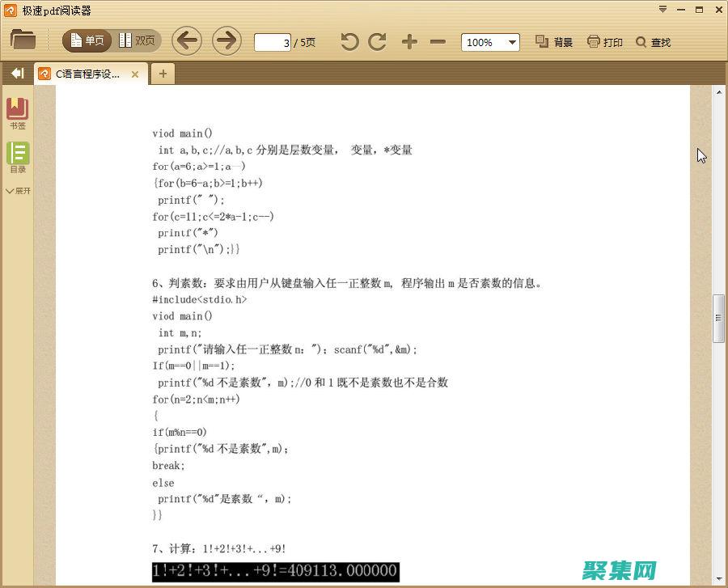This screenshot has height=588, width=728.
Task: Open a new tab with the plus button
Action: 163,73
